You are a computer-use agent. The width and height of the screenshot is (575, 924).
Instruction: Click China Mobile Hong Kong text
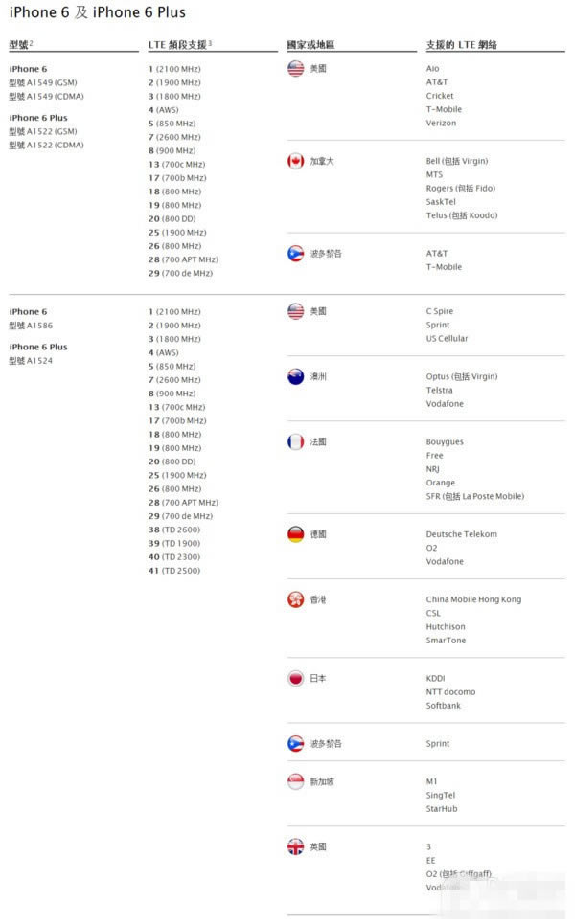pos(473,599)
